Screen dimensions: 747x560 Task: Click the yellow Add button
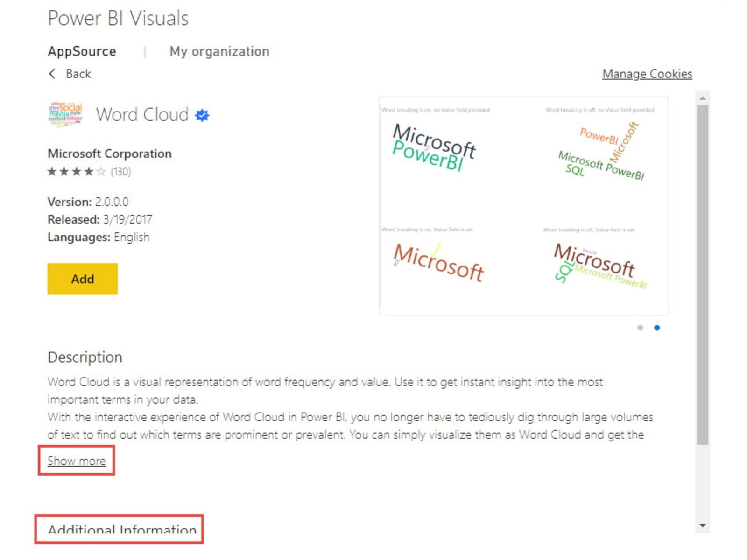coord(82,279)
